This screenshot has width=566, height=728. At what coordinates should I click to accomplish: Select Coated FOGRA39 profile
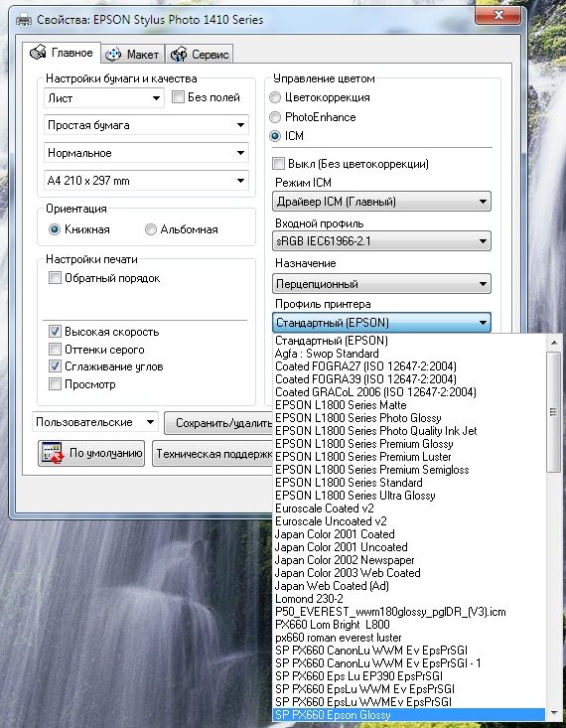click(x=409, y=378)
